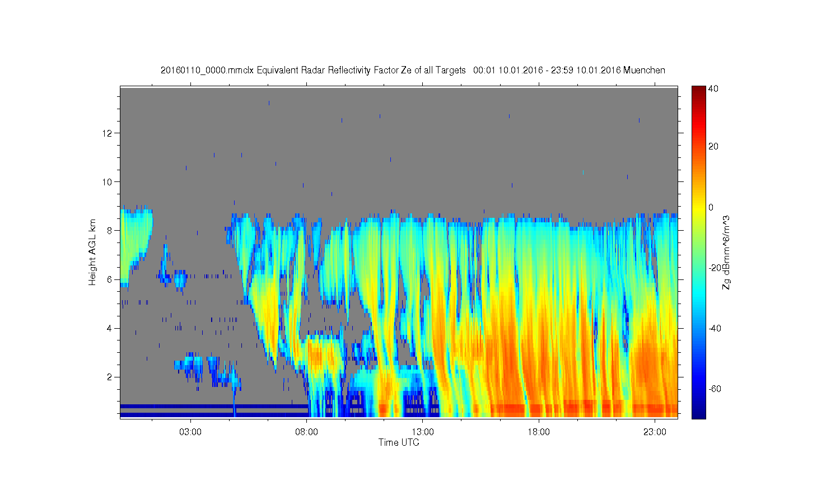Click the 'Time UTC' x-axis label
Image resolution: width=840 pixels, height=504 pixels.
pyautogui.click(x=399, y=442)
